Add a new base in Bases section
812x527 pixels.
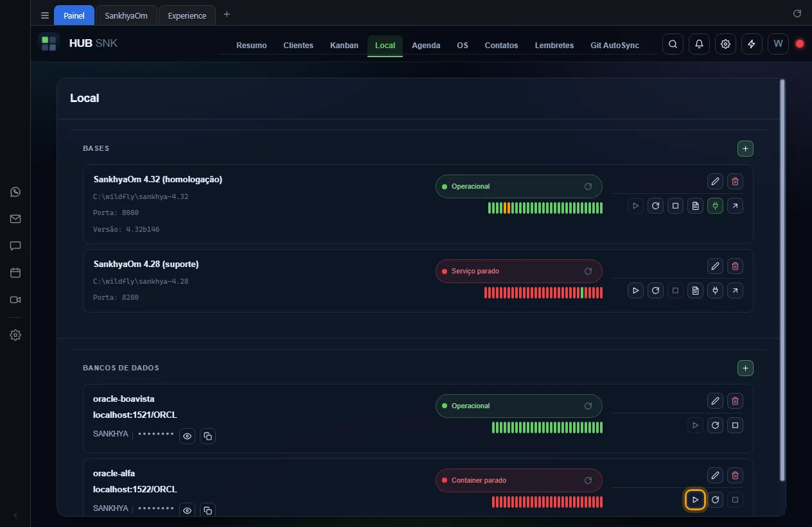pyautogui.click(x=745, y=149)
